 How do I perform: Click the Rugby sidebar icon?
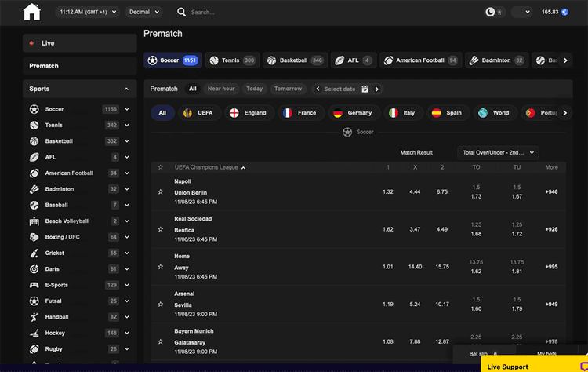[x=34, y=349]
